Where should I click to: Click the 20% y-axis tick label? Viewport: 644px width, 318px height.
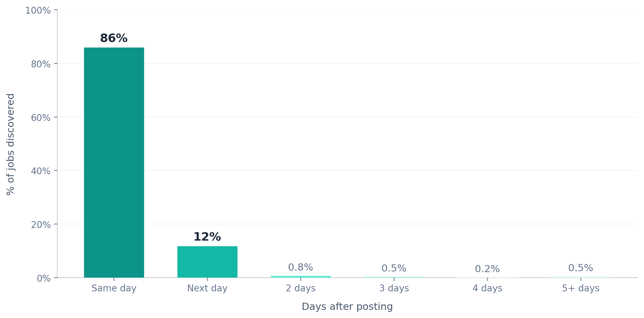click(41, 225)
